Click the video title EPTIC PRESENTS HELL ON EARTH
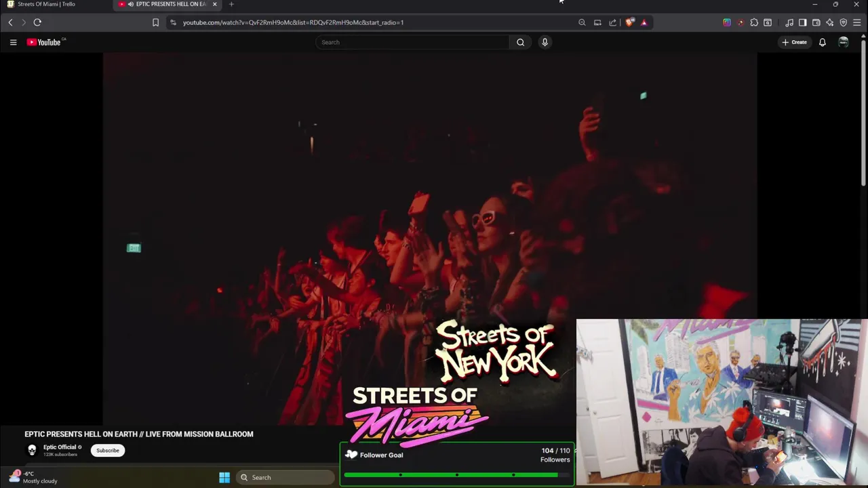Viewport: 868px width, 488px height. click(139, 434)
